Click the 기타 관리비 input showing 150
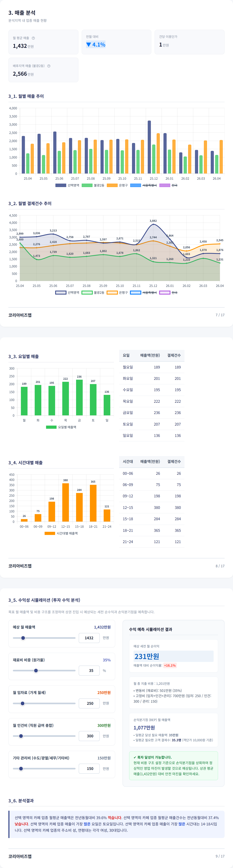Image resolution: width=233 pixels, height=868 pixels. 89,769
